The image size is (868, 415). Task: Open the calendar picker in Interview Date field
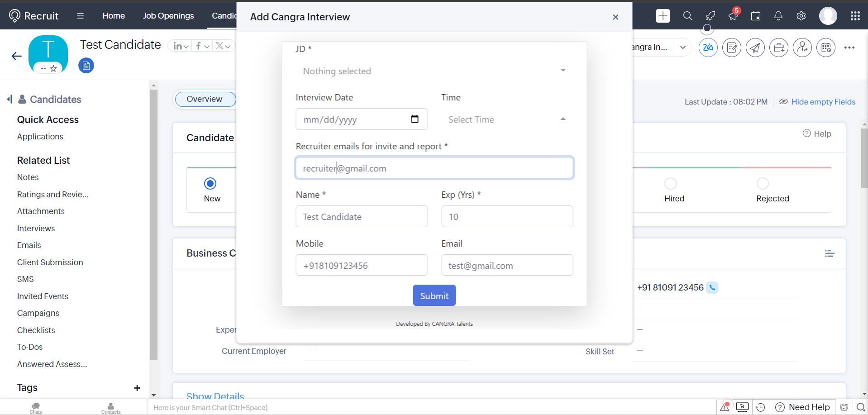[x=415, y=119]
